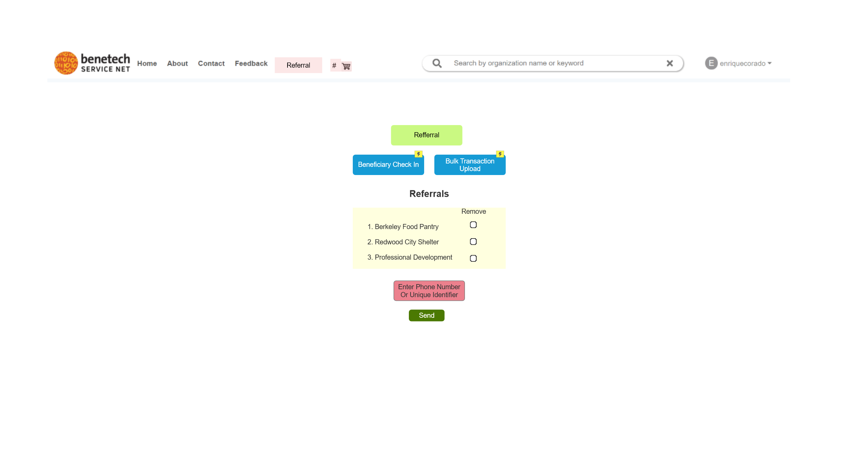Switch to the Referral tab
Screen dimensions: 868x452
click(x=298, y=65)
